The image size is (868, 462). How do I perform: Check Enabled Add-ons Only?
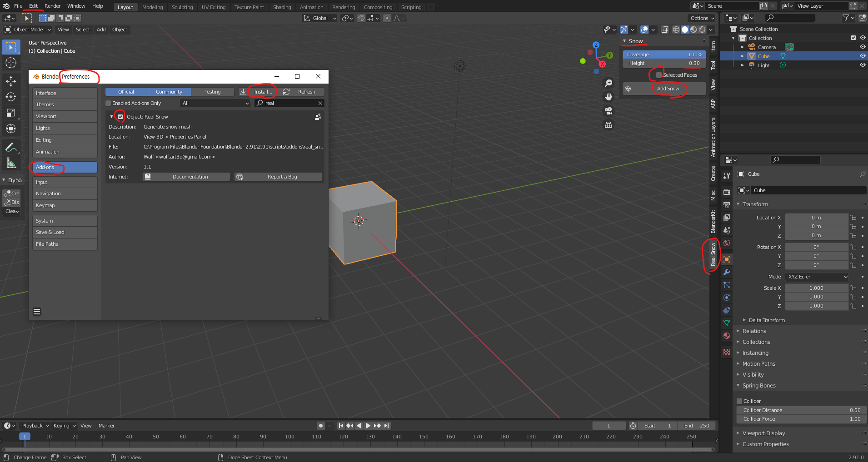point(108,103)
